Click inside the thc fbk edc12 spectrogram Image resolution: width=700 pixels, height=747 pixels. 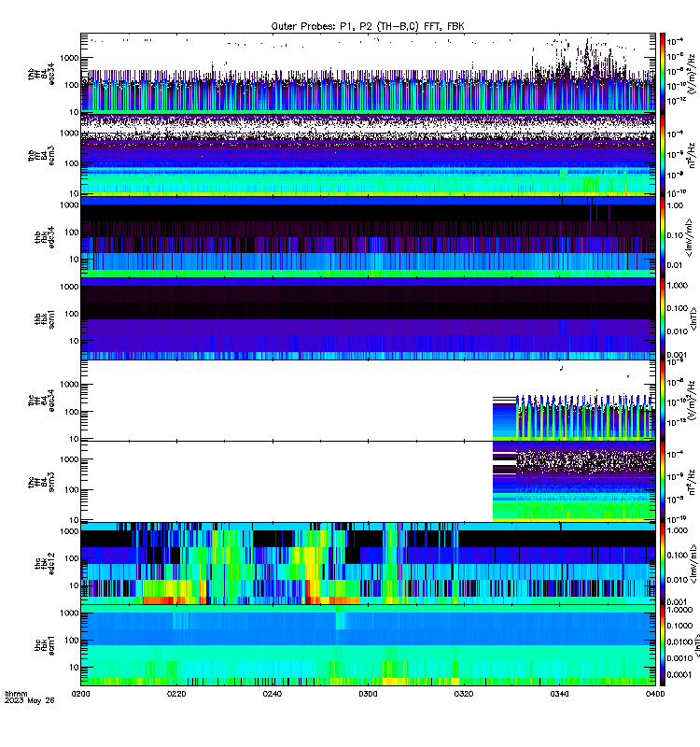[368, 564]
